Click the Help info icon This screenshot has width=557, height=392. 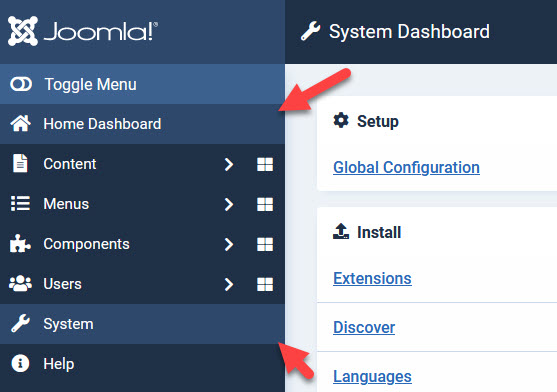click(x=20, y=364)
